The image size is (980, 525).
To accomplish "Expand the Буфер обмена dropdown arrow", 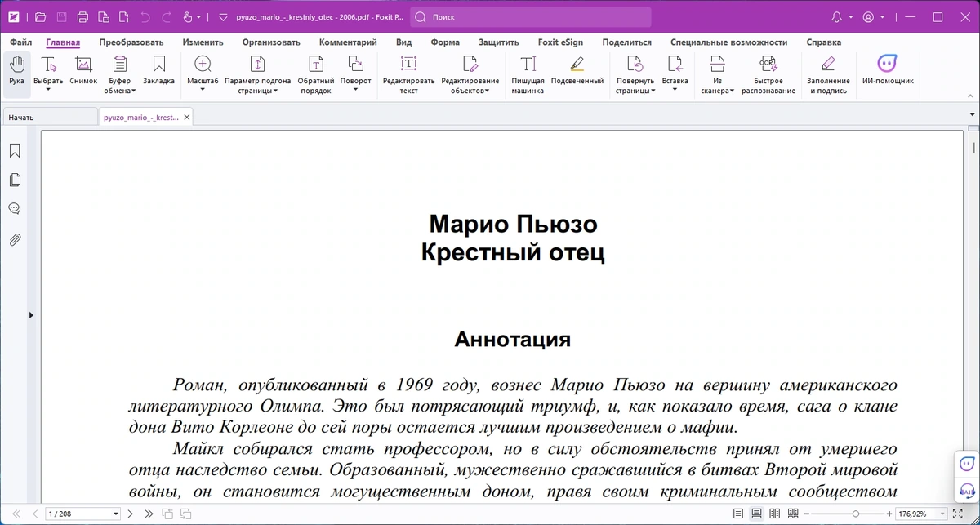I will click(x=133, y=91).
